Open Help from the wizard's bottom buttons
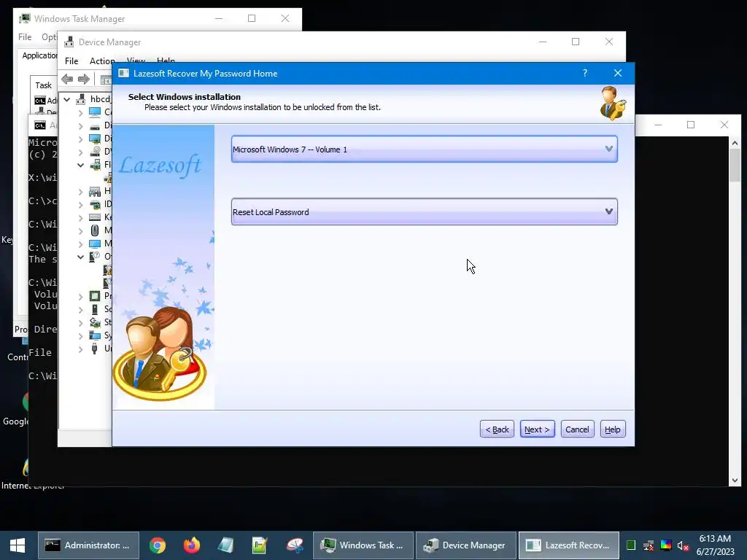The width and height of the screenshot is (747, 560). pos(613,429)
